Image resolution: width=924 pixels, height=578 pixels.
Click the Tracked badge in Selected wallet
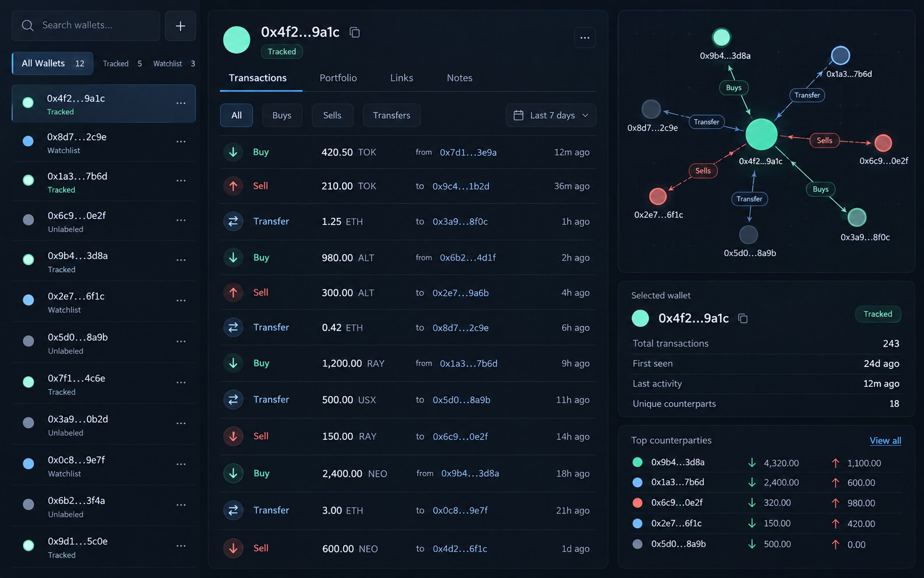click(877, 314)
